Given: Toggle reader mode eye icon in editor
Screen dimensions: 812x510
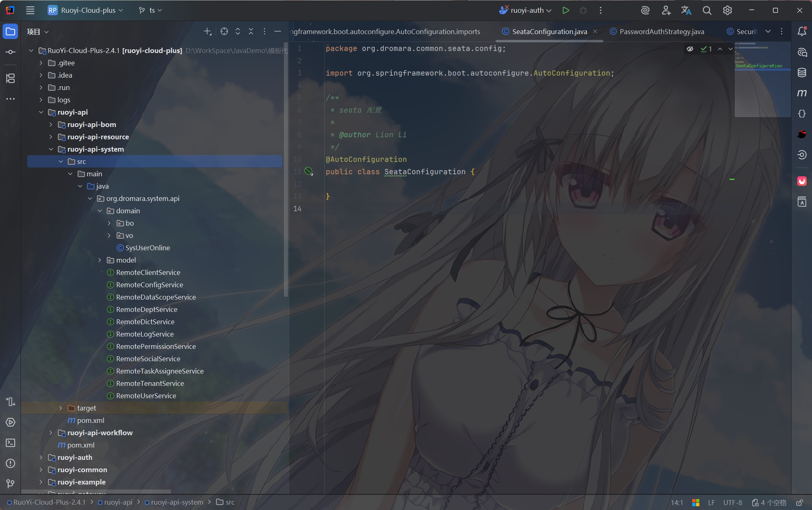Looking at the screenshot, I should (x=690, y=49).
